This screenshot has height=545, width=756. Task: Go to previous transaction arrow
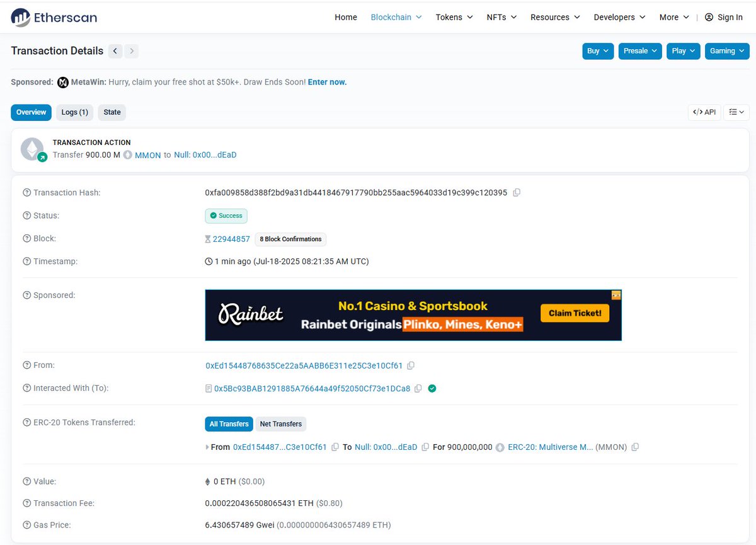point(115,51)
